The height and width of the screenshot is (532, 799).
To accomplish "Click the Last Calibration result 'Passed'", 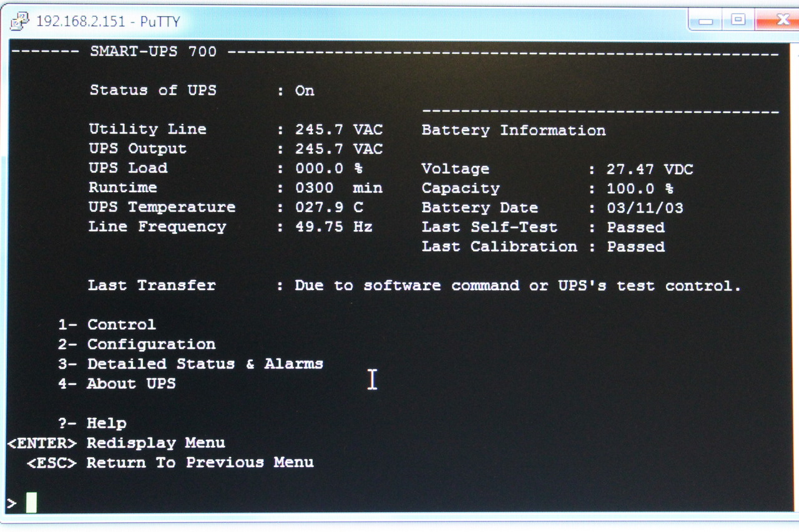I will click(635, 247).
